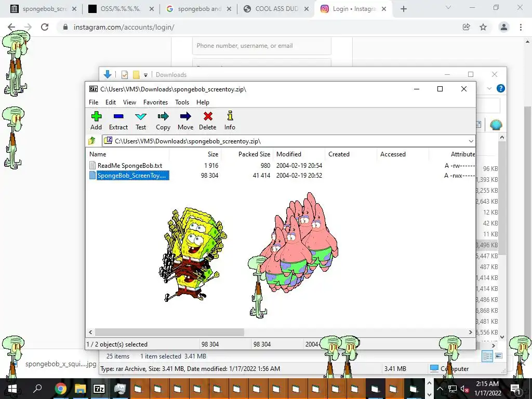The height and width of the screenshot is (399, 532).
Task: Reload the Instagram page
Action: 45,27
